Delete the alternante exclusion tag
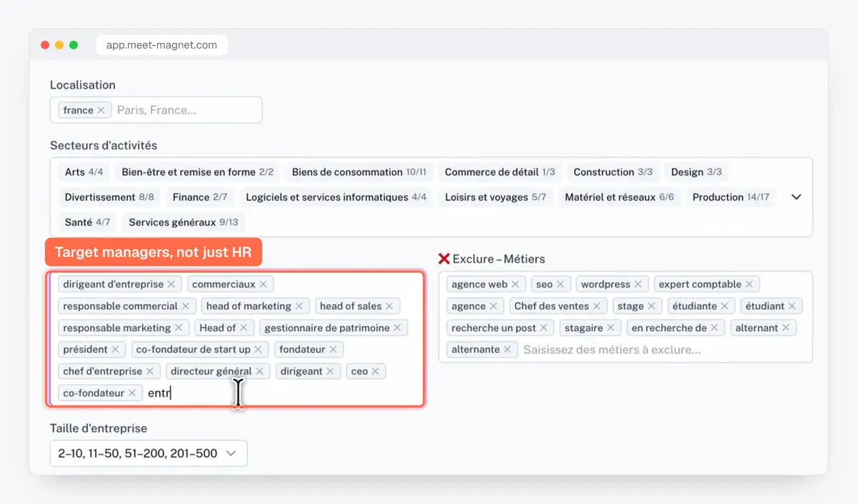The height and width of the screenshot is (504, 857). (507, 350)
